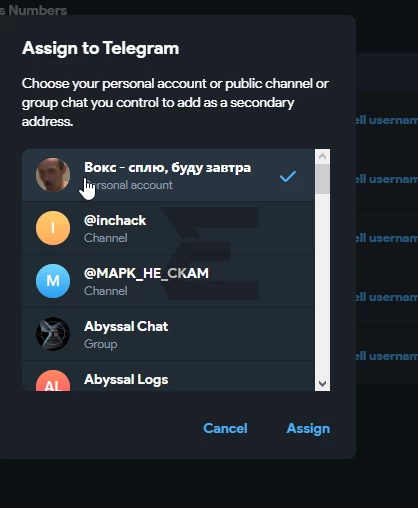This screenshot has height=508, width=418.
Task: Click the scrollbar down arrow in the list
Action: click(x=322, y=384)
